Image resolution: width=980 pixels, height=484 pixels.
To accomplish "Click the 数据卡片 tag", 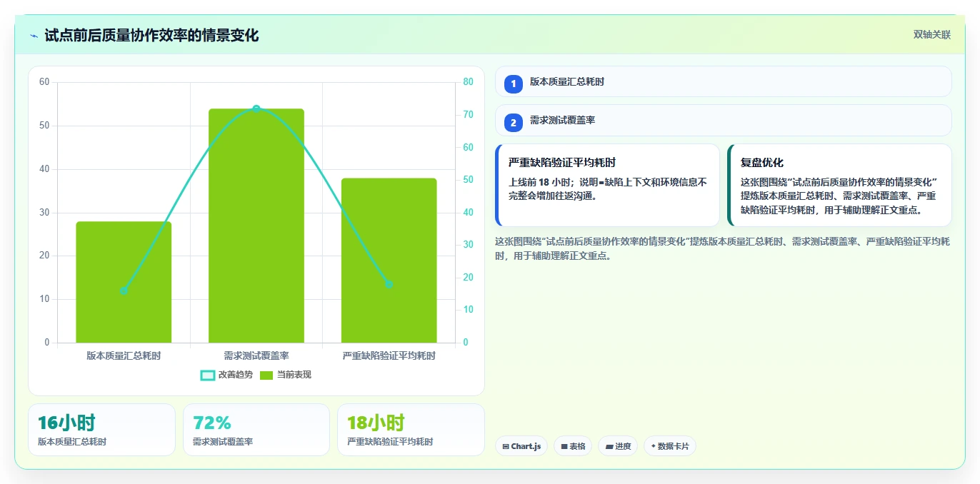I will (669, 446).
